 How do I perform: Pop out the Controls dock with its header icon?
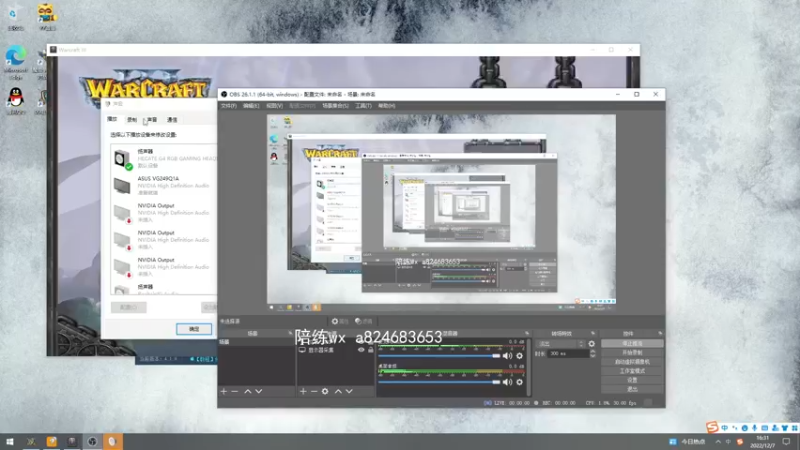point(660,333)
